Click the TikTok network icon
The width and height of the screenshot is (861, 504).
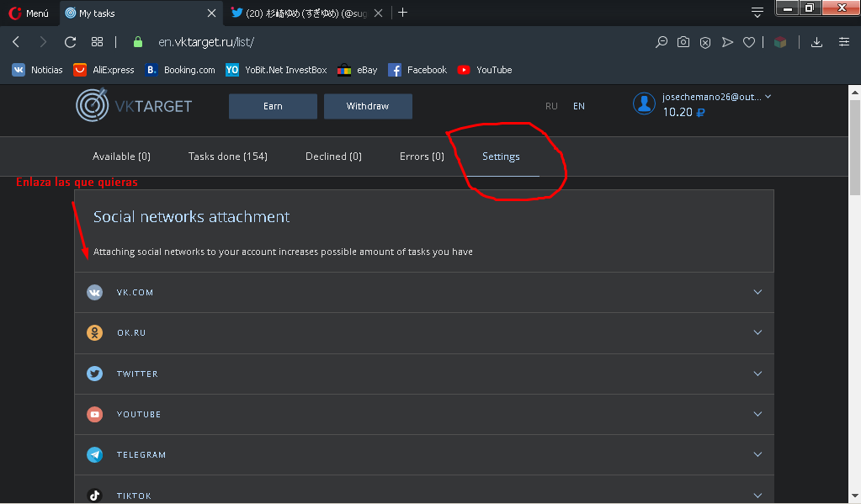click(x=94, y=496)
